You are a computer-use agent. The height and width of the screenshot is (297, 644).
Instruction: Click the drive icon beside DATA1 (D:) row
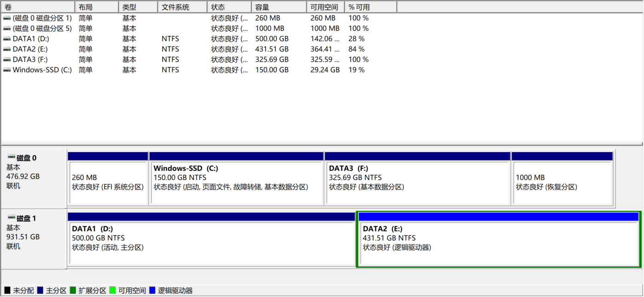[x=7, y=39]
